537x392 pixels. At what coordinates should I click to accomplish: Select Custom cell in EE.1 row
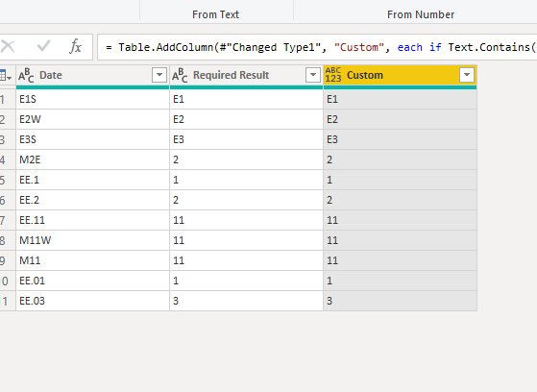[x=400, y=180]
